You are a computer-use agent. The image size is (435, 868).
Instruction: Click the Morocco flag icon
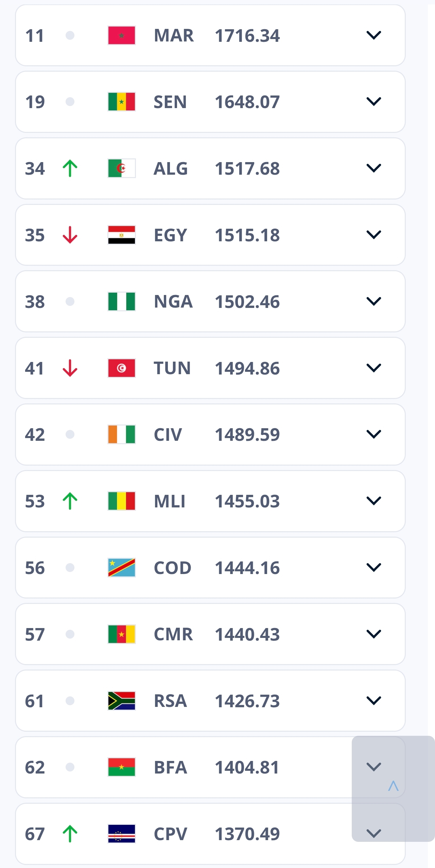coord(121,35)
